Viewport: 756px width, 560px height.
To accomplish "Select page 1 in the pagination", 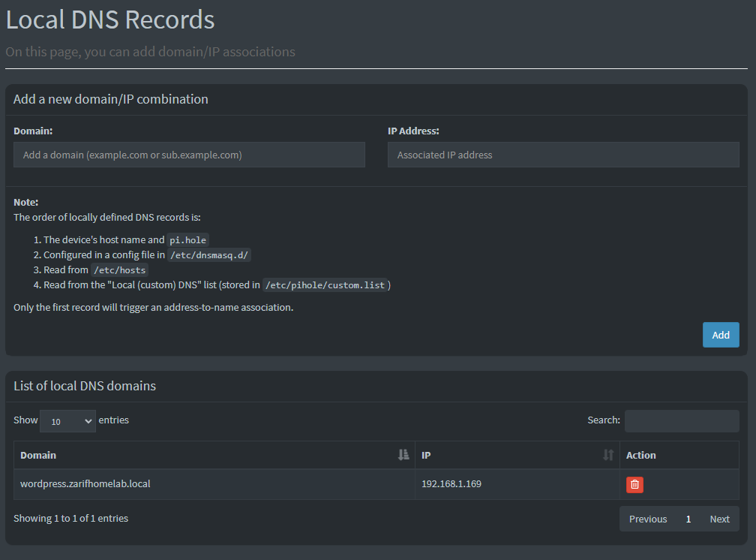I will tap(688, 519).
